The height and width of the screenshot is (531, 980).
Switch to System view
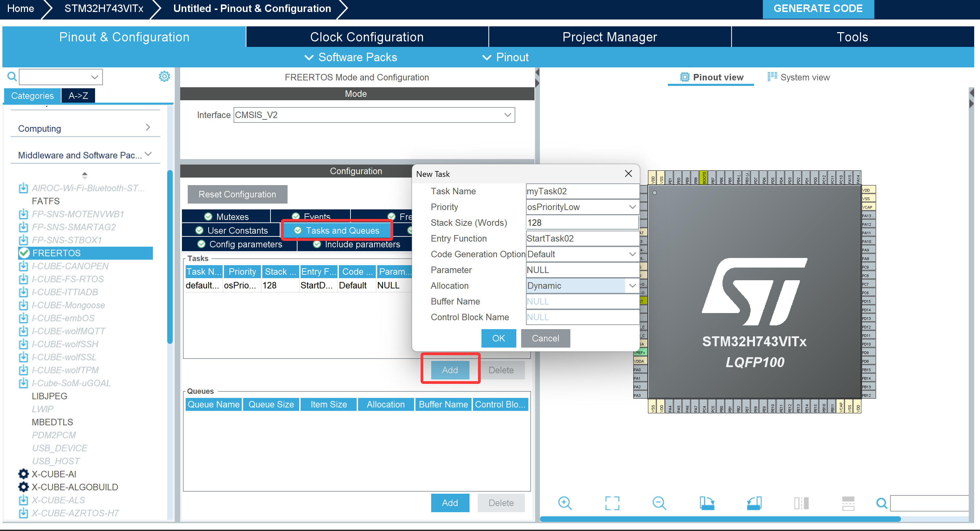pos(798,77)
